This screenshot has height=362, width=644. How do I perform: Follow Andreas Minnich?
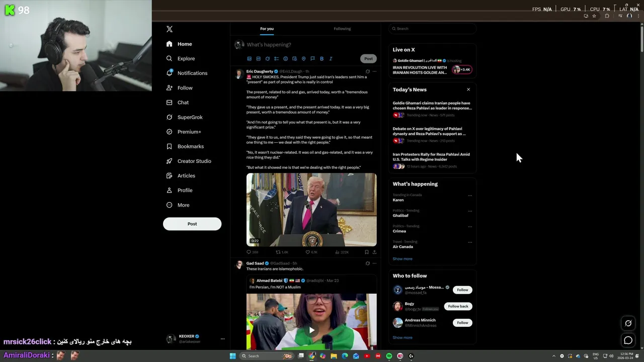click(462, 323)
